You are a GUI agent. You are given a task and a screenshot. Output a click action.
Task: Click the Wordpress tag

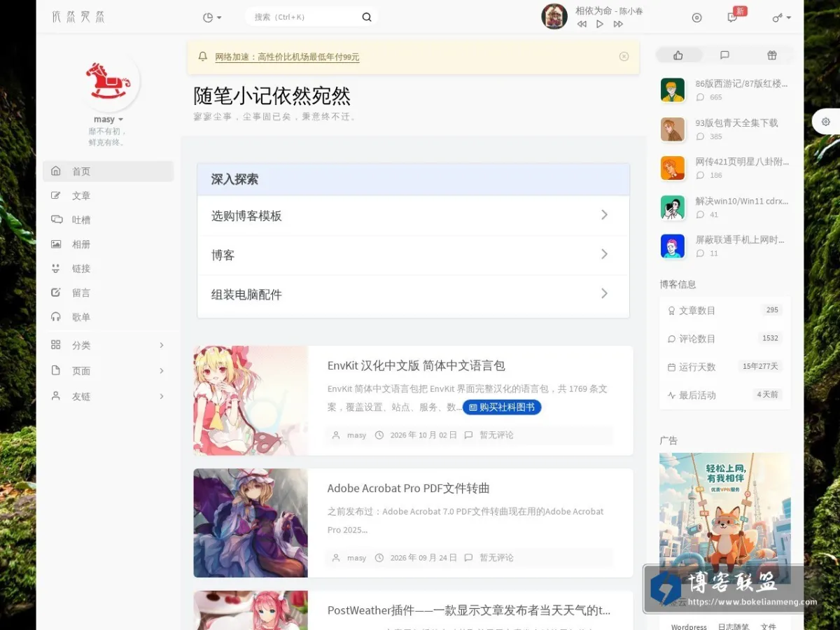click(x=689, y=626)
